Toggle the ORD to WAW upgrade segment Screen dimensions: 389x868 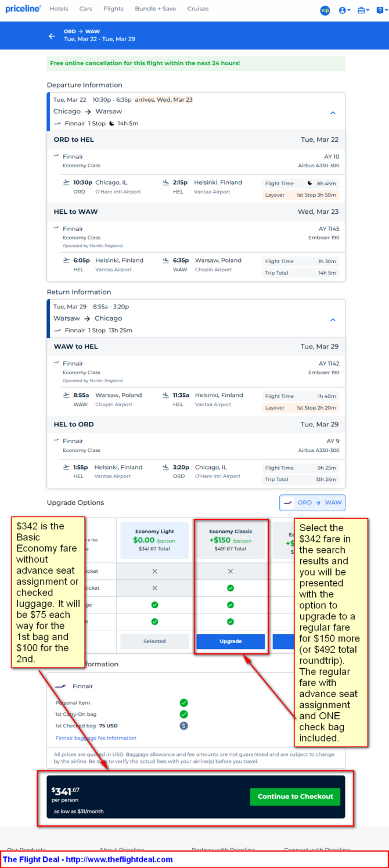(312, 503)
